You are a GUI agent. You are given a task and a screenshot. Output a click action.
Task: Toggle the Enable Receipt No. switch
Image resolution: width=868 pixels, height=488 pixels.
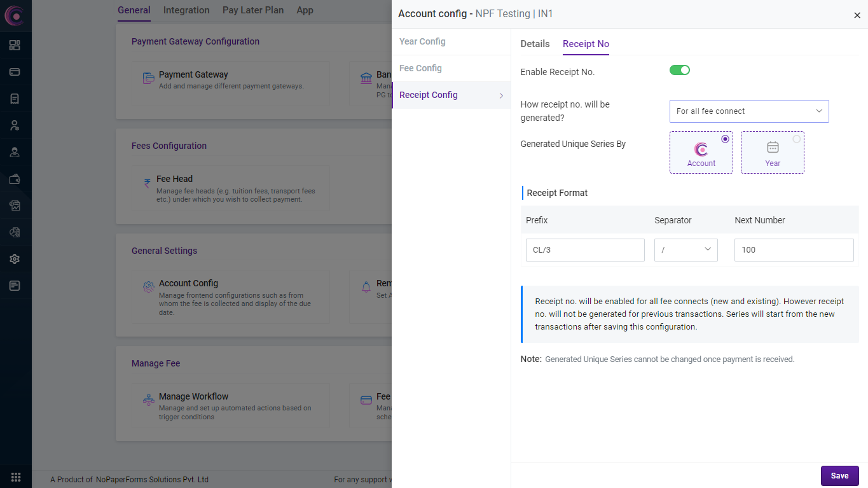pos(679,70)
